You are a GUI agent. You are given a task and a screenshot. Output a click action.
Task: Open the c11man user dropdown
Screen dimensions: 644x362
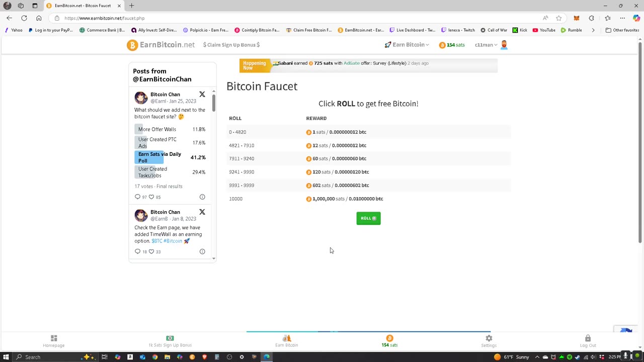point(486,45)
